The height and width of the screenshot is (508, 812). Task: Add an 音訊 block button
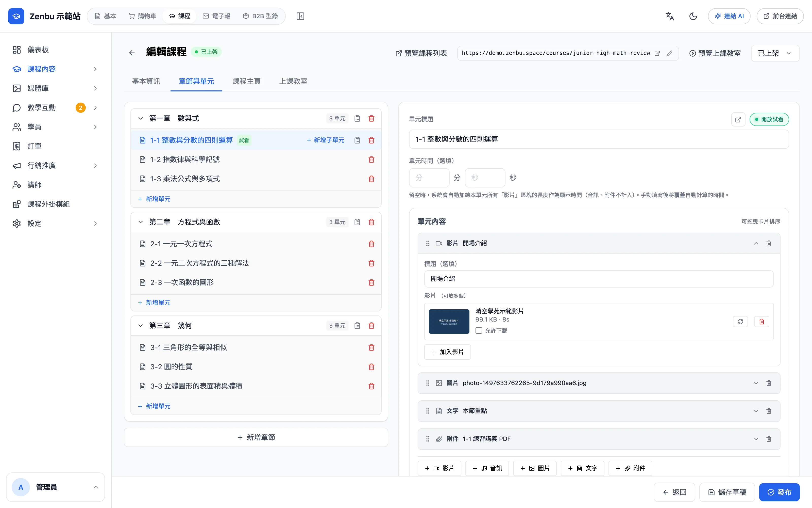487,468
